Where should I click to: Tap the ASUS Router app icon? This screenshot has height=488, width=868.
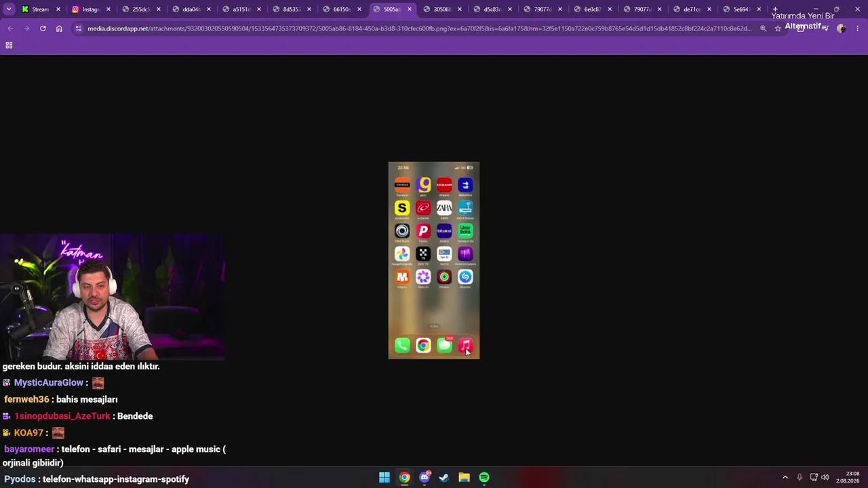[x=465, y=207]
